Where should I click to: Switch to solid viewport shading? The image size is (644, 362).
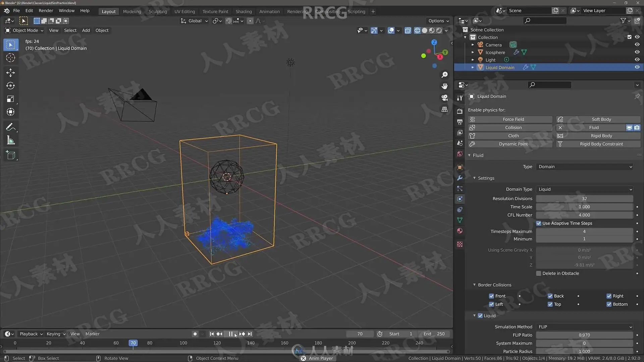click(x=424, y=31)
